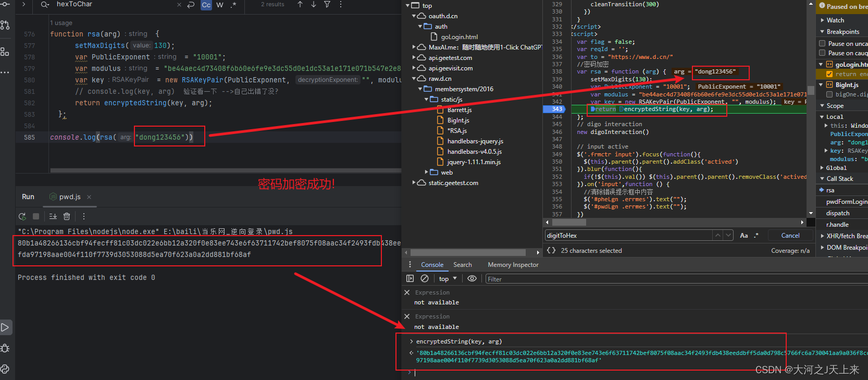
Task: Click the Stop process button
Action: pyautogui.click(x=36, y=216)
